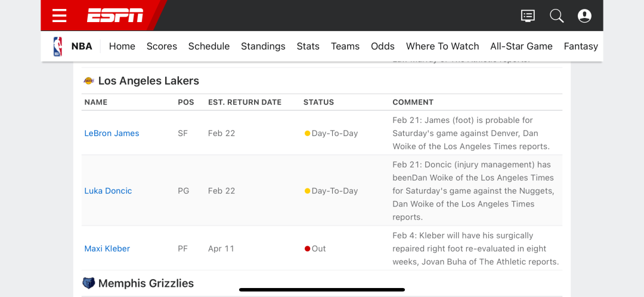Open the Odds section
The height and width of the screenshot is (297, 644).
[383, 47]
